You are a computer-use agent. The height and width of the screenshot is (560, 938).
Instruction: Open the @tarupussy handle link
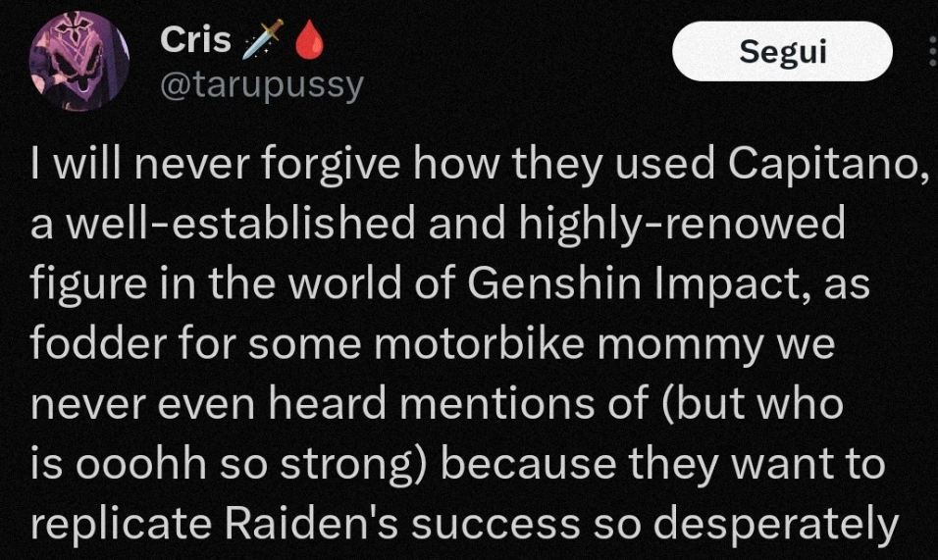(x=260, y=85)
